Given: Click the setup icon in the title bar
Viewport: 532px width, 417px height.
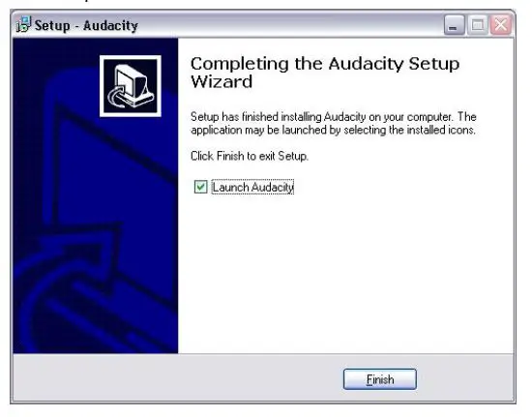Looking at the screenshot, I should pos(23,24).
